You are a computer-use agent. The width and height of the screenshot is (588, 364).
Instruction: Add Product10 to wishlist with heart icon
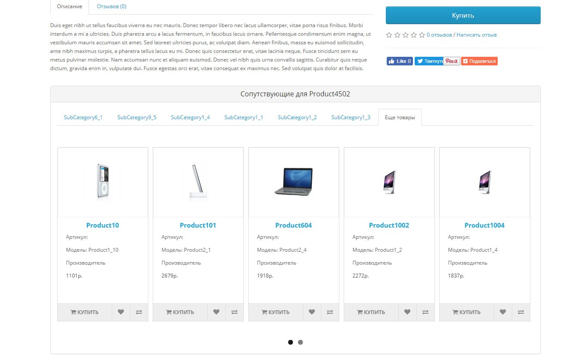click(121, 312)
